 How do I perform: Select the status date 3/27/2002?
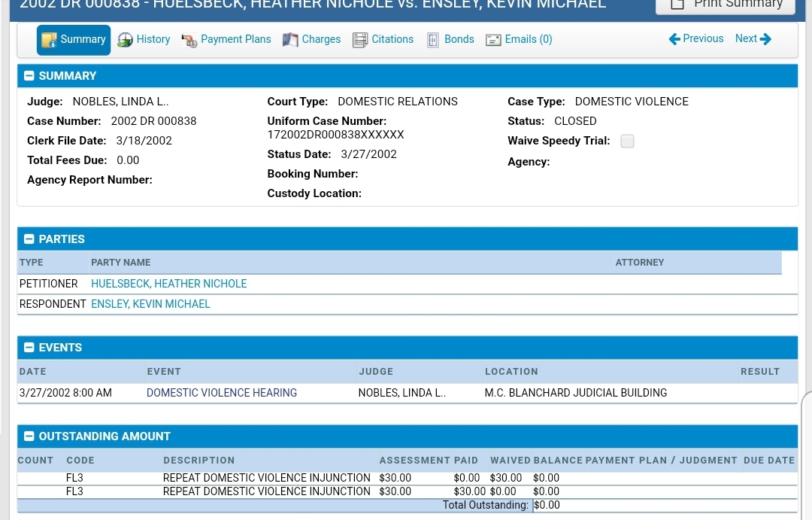[x=368, y=154]
